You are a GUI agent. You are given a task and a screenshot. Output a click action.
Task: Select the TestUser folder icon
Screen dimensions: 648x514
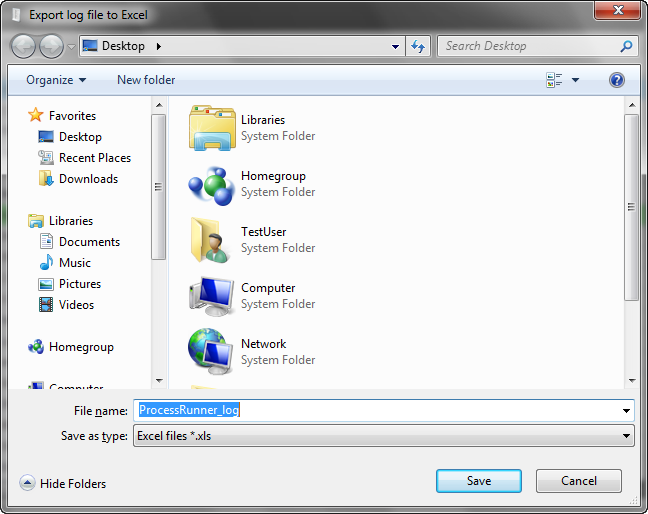coord(210,240)
